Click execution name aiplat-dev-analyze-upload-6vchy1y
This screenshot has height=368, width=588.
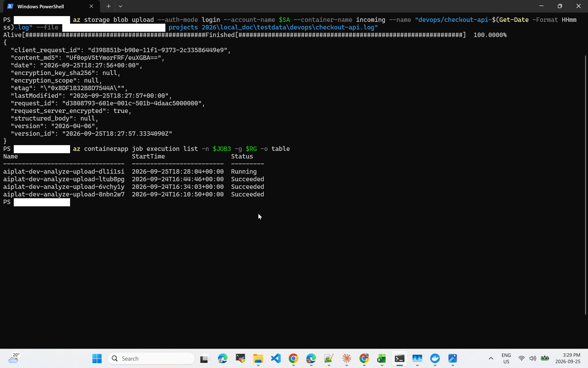64,187
